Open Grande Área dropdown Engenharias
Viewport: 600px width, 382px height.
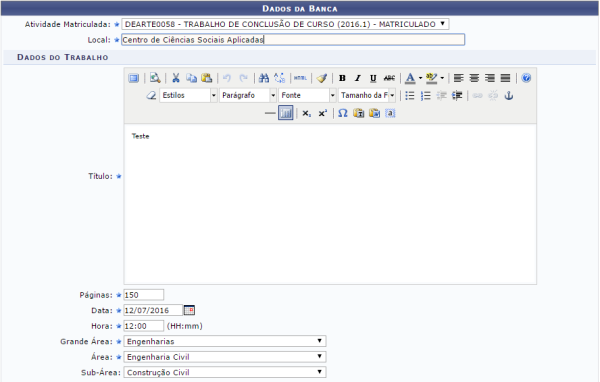coord(225,341)
